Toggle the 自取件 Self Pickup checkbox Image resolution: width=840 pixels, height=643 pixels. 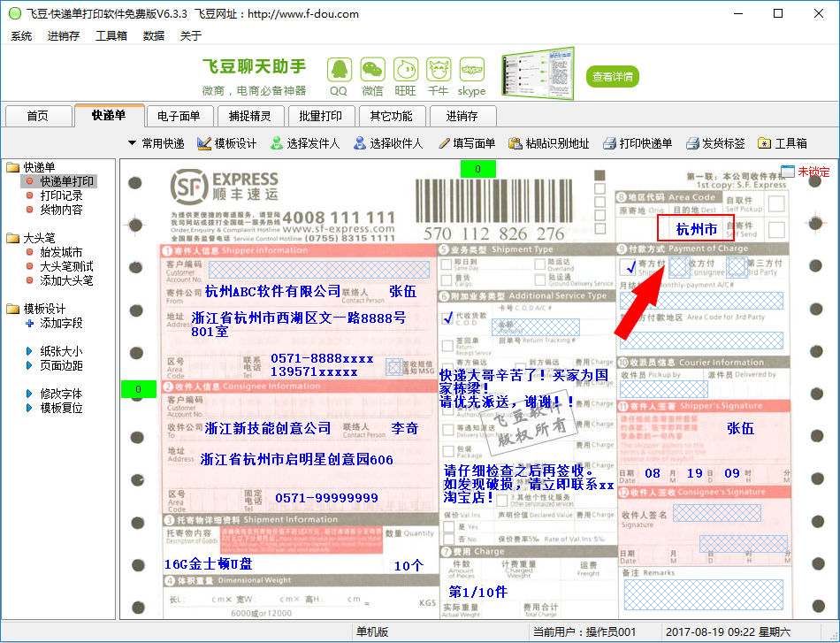[x=776, y=203]
